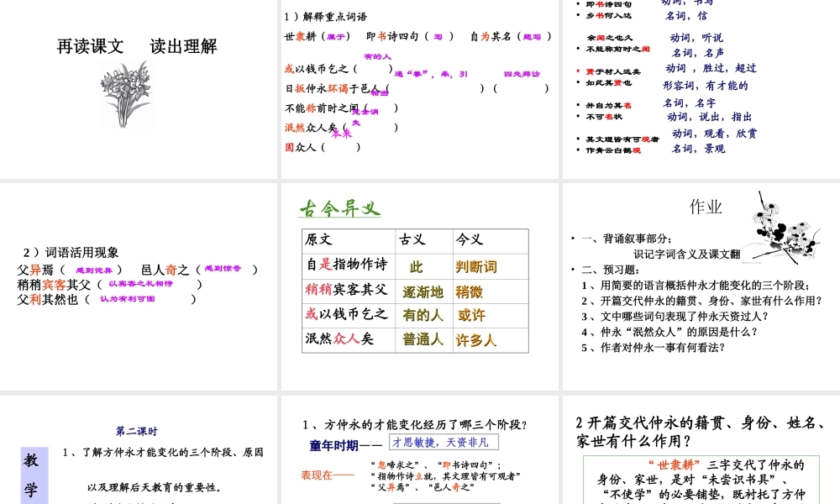Screen dimensions: 840x504
Task: Select the heading 2 开篇交代仲永的籍贯
Action: (x=700, y=432)
